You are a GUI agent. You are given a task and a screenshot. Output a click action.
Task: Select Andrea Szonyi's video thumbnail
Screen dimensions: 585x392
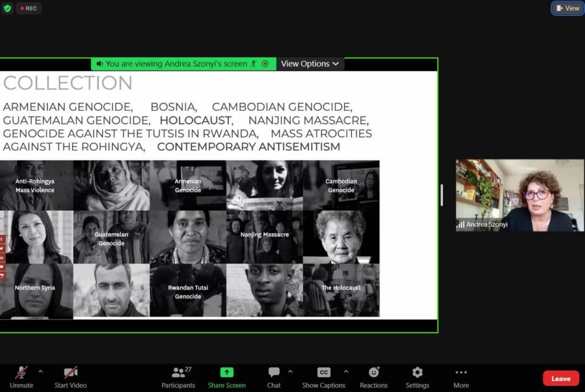coord(519,195)
